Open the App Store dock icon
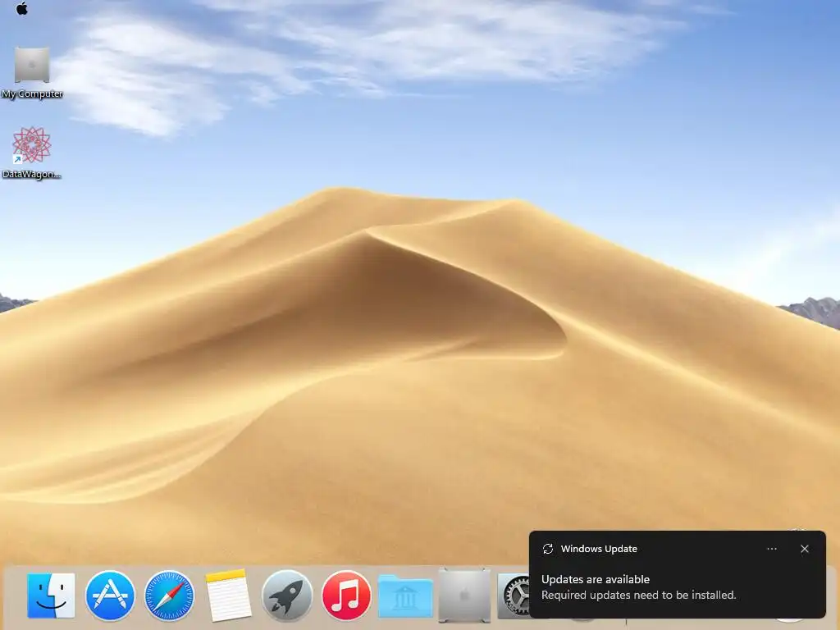 click(x=110, y=596)
